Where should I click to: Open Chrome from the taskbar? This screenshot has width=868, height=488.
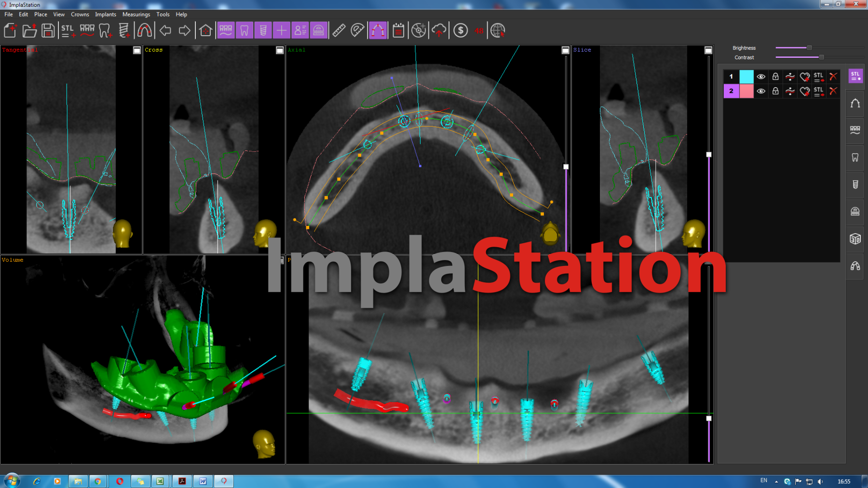tap(98, 481)
